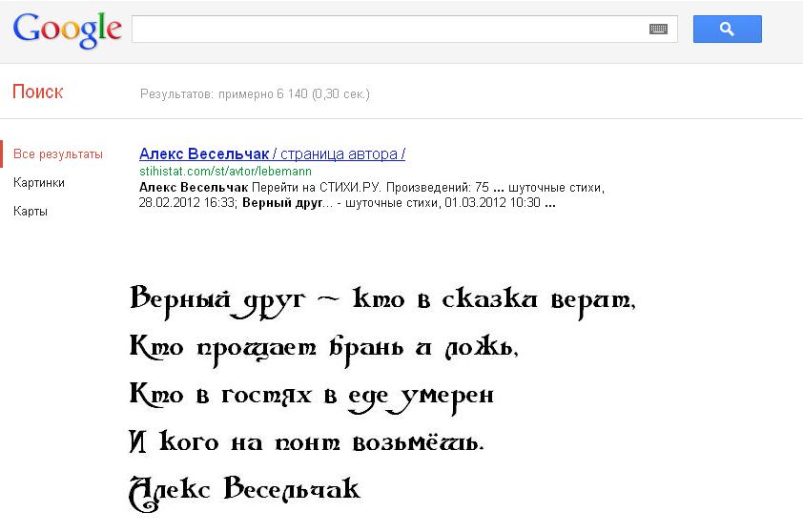This screenshot has height=532, width=803.
Task: Click poem line И кого на понт возьмёшь
Action: click(306, 442)
